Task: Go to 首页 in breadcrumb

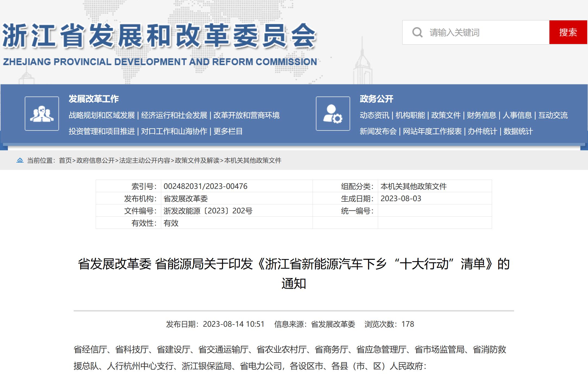Action: point(65,160)
